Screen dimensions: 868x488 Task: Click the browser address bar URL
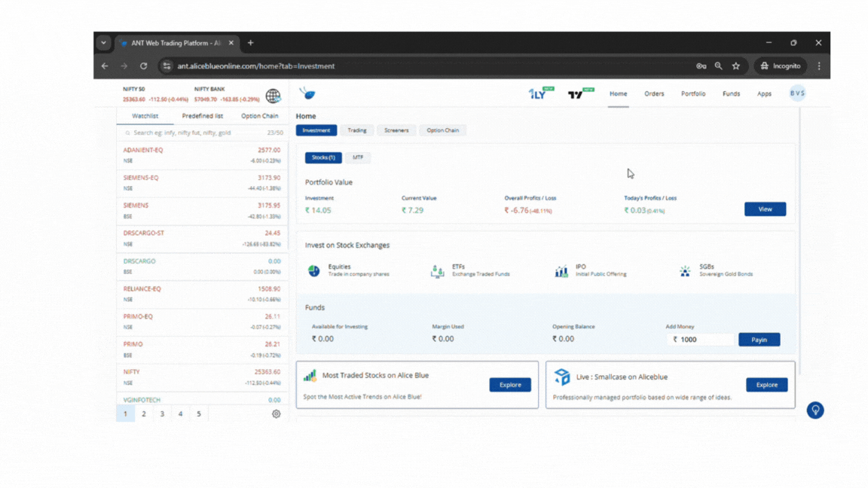[255, 66]
